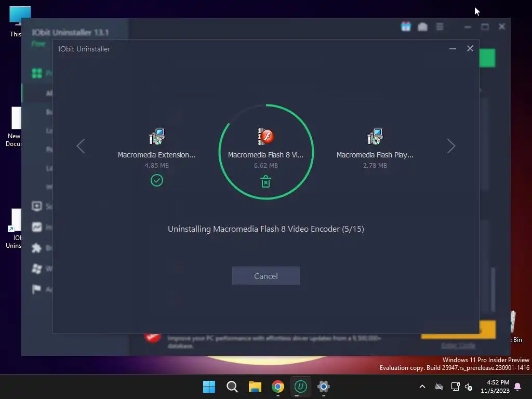Show previous programs with left arrow
The width and height of the screenshot is (532, 399).
tap(81, 146)
